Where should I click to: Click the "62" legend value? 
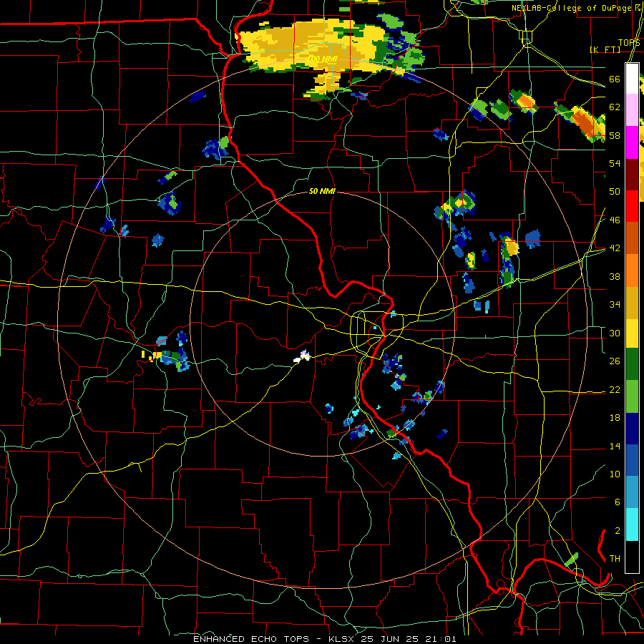pyautogui.click(x=615, y=107)
